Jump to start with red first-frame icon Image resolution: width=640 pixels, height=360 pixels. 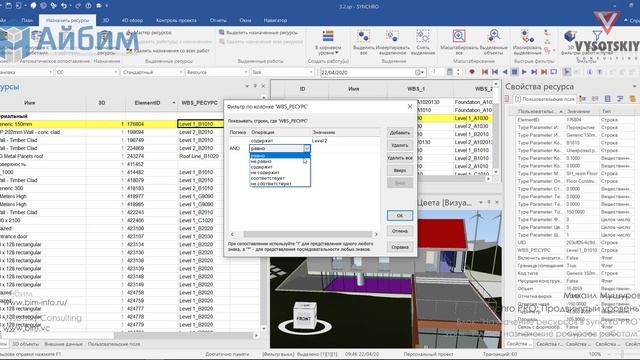point(484,72)
